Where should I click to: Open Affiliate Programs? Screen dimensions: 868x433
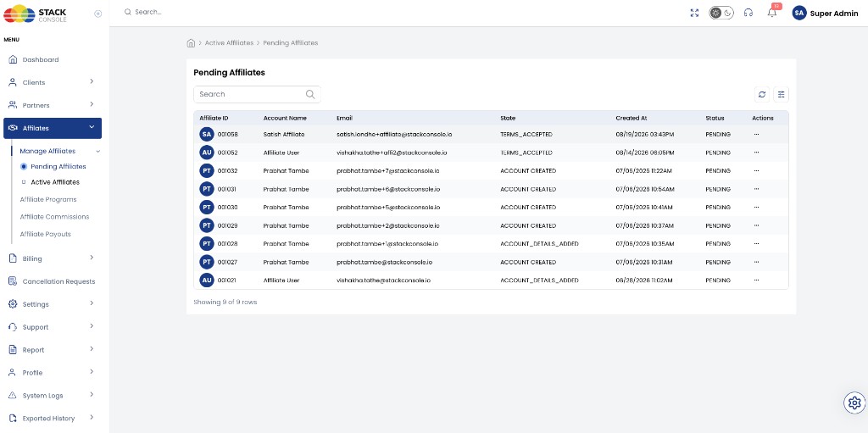coord(48,199)
